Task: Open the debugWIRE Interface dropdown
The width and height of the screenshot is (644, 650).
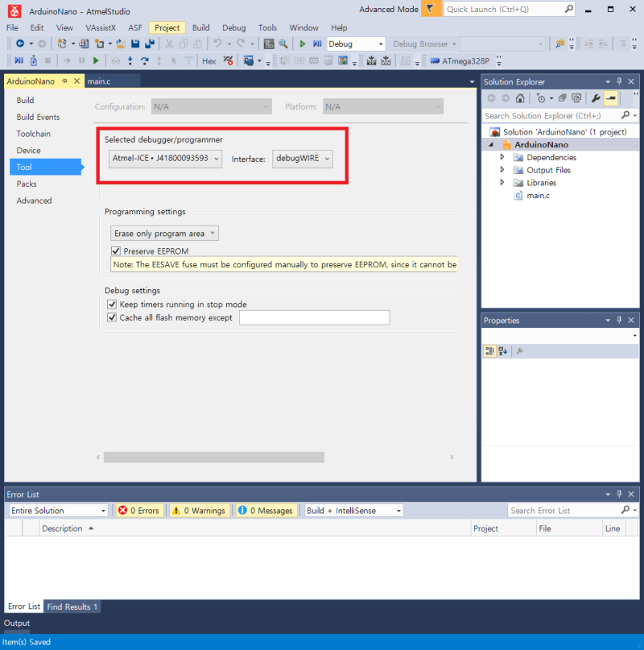Action: pos(303,159)
